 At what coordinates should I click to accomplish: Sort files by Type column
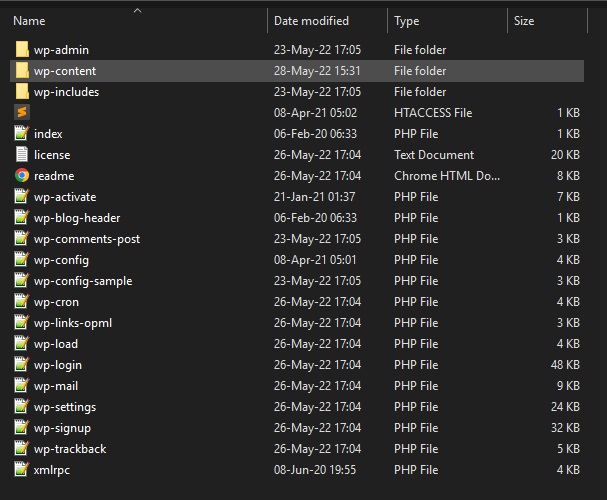pos(407,21)
